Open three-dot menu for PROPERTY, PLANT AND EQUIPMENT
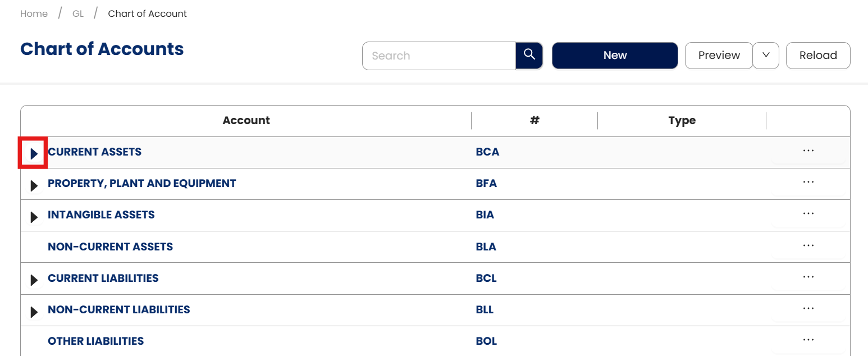Viewport: 868px width, 356px height. (808, 182)
